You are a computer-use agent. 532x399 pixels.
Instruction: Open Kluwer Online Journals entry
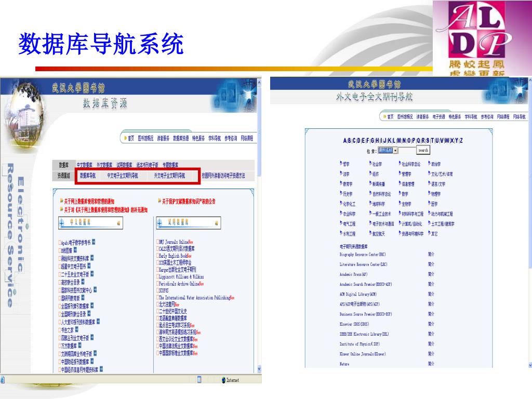tap(363, 354)
